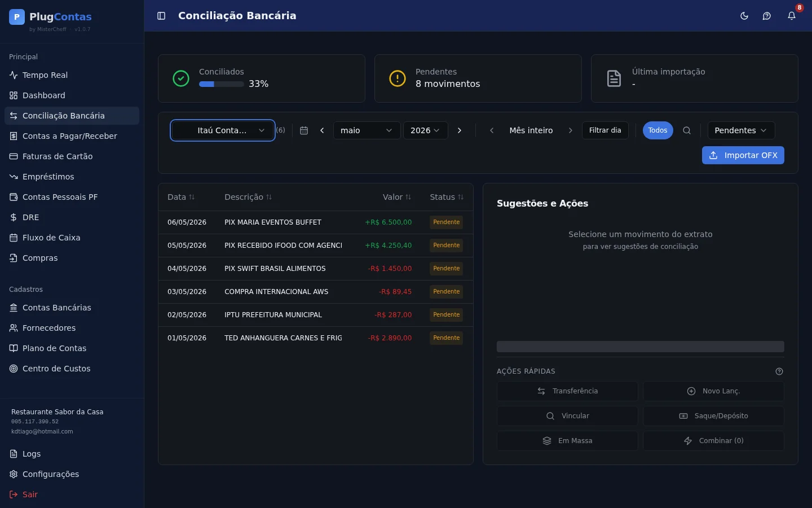Go to next month arrow
Image resolution: width=812 pixels, height=508 pixels.
pos(460,130)
